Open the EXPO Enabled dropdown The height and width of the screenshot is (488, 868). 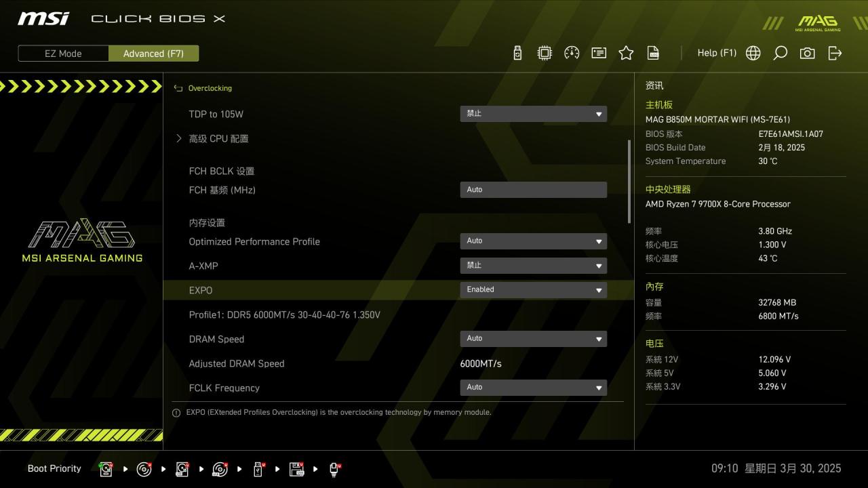pyautogui.click(x=533, y=290)
